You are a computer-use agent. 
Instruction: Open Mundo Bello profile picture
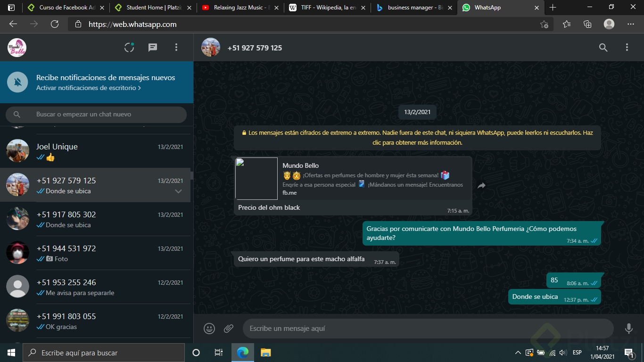[17, 48]
